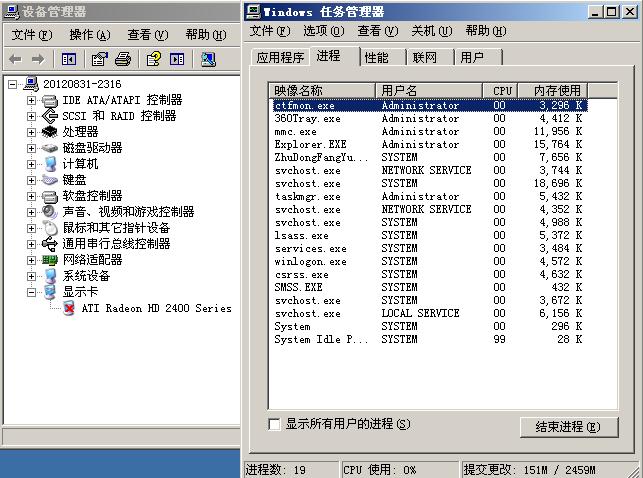Expand IDE ATA/ATAPI 控制器 node
The image size is (643, 478).
click(x=31, y=100)
